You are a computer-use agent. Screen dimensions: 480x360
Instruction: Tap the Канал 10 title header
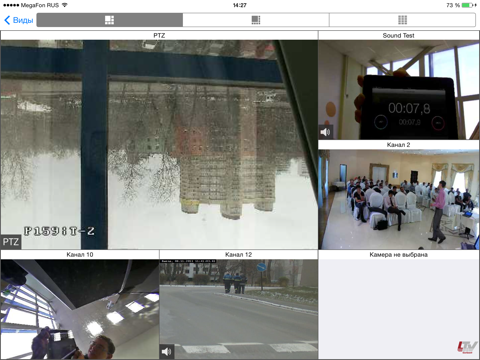point(80,254)
